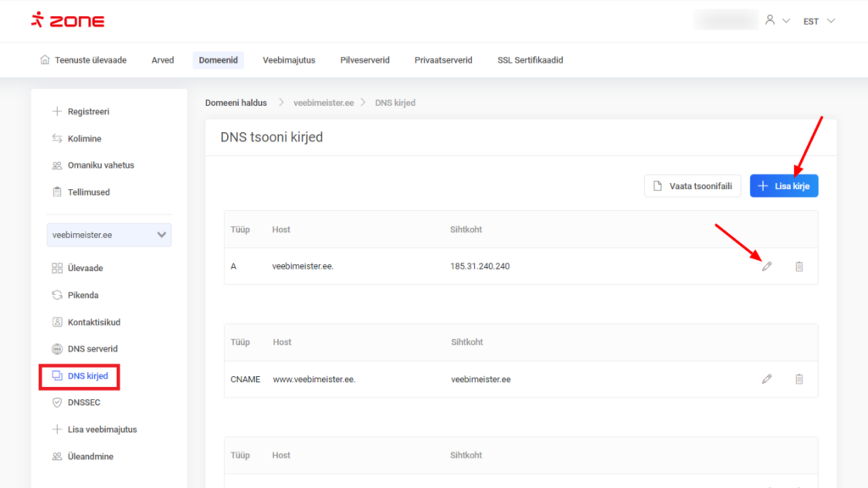
Task: Open the veebimeister.ee breadcrumb link
Action: pyautogui.click(x=323, y=103)
